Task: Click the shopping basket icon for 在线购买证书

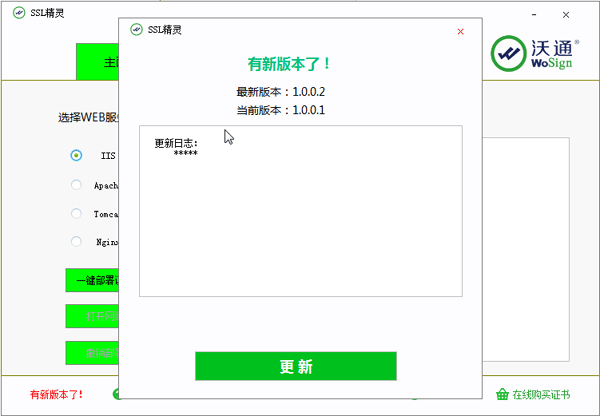Action: pyautogui.click(x=503, y=394)
